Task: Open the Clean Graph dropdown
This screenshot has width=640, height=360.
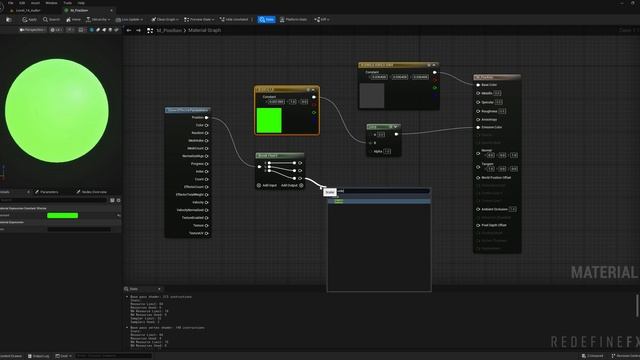Action: click(x=165, y=20)
